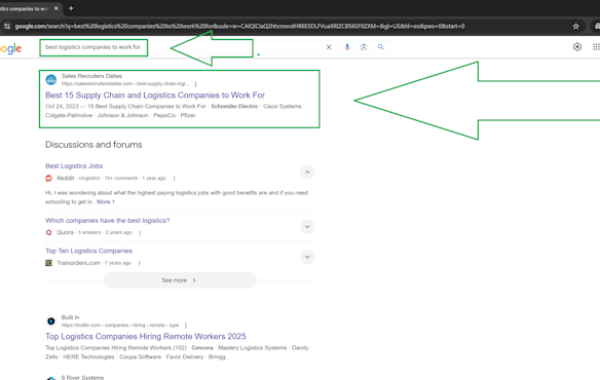Image resolution: width=600 pixels, height=380 pixels.
Task: Click See more discussions button
Action: (180, 280)
